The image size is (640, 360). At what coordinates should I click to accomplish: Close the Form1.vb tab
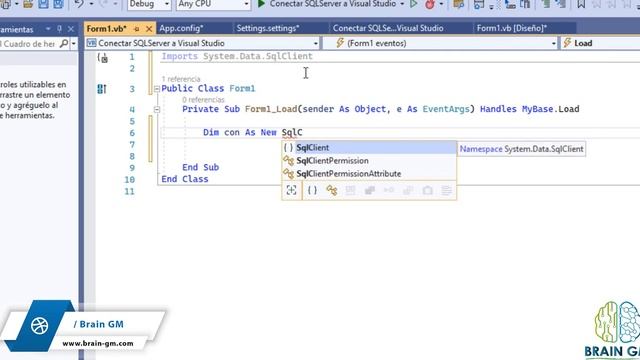click(x=149, y=29)
